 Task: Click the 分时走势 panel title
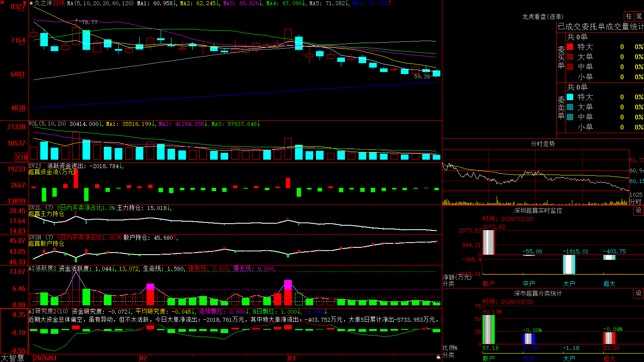pyautogui.click(x=543, y=144)
